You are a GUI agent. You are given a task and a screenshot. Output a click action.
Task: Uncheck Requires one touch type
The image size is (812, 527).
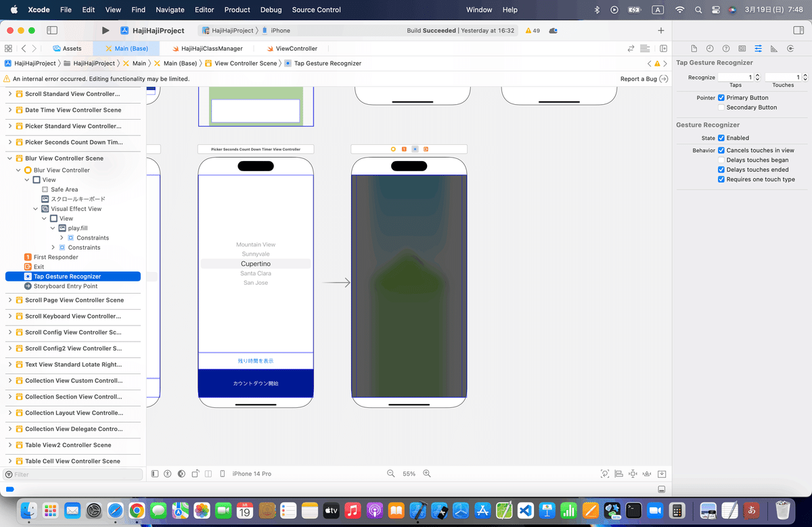point(721,180)
